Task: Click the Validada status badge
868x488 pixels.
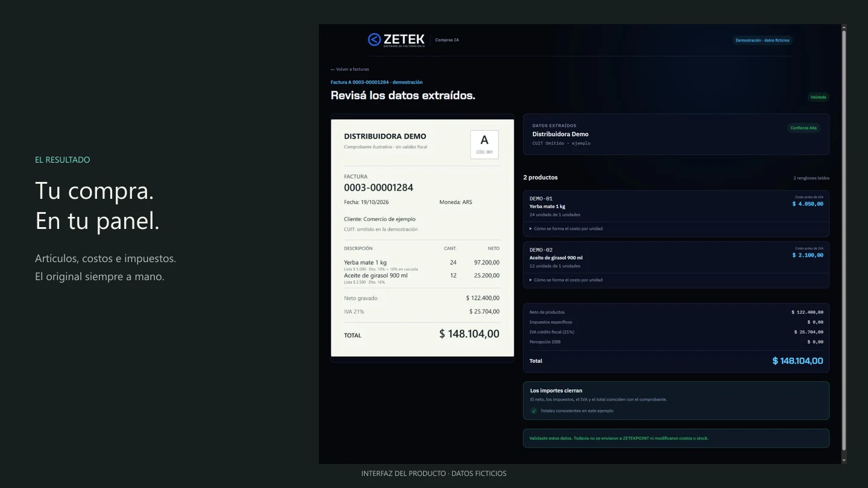Action: tap(818, 97)
